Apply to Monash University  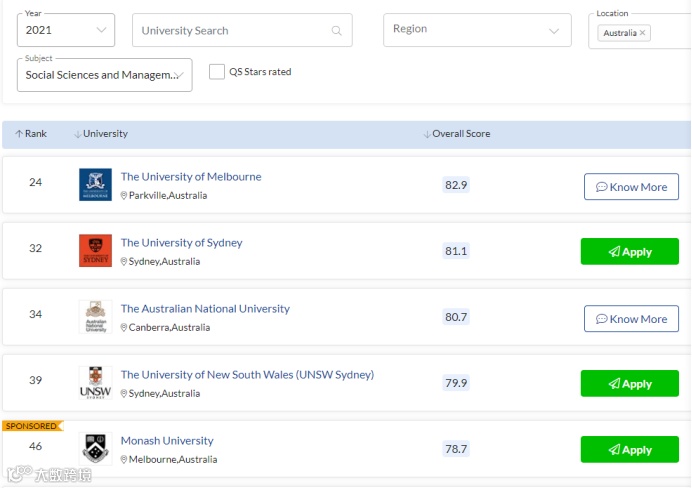pos(629,450)
